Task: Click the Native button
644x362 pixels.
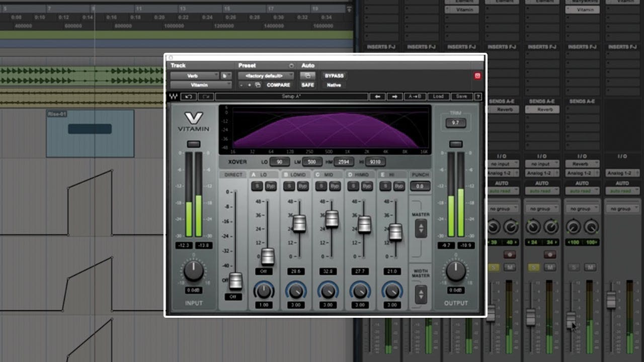Action: point(334,85)
